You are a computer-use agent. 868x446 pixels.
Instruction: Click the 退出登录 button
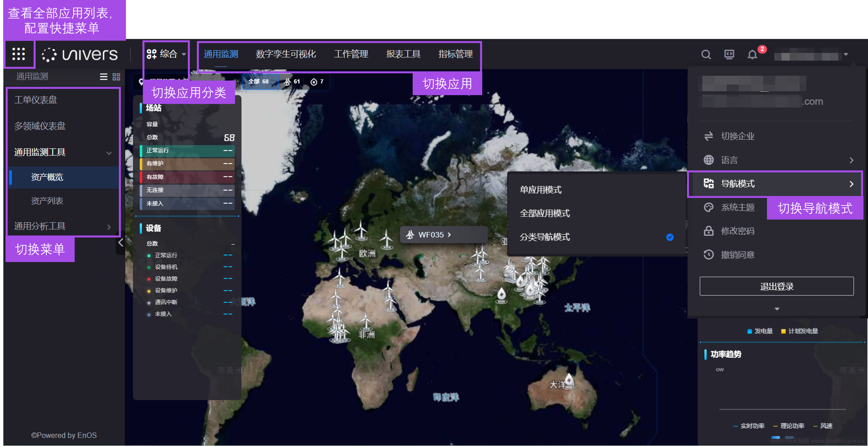coord(777,286)
